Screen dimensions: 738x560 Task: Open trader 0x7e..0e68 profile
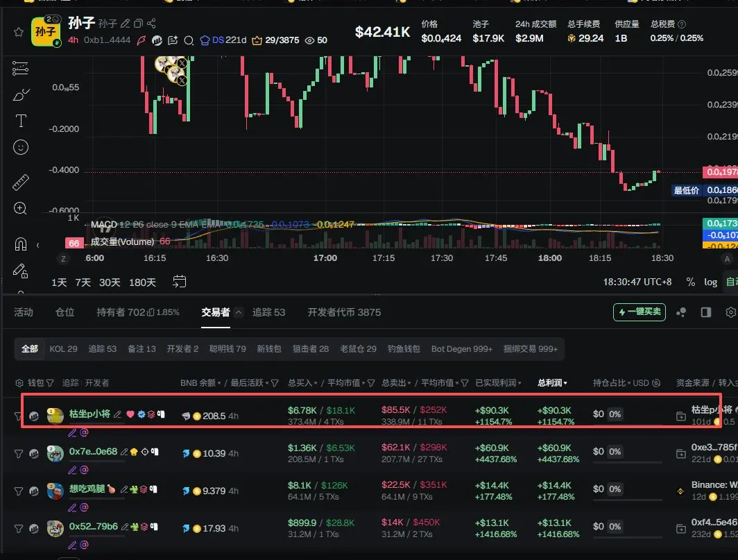coord(93,451)
